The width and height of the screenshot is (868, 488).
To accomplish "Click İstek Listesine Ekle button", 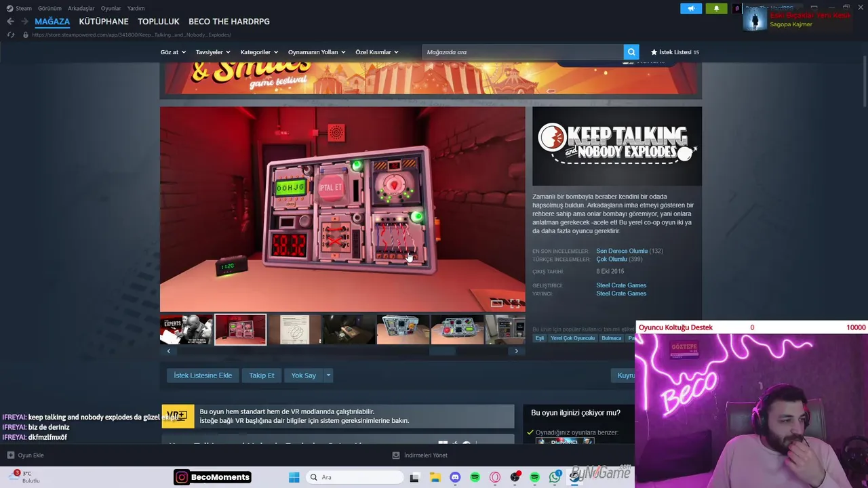I will coord(203,375).
